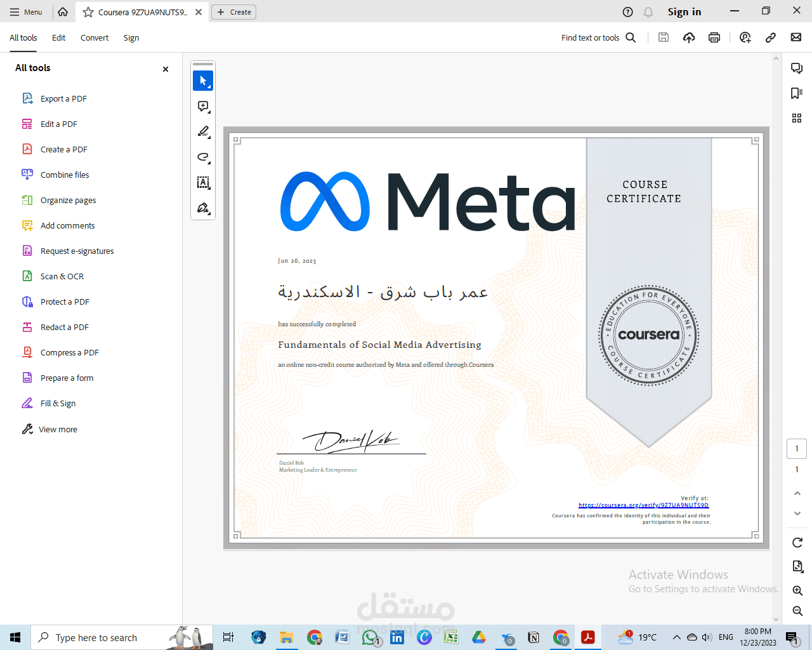The image size is (812, 650).
Task: Open the Scan & OCR tool
Action: click(x=62, y=276)
